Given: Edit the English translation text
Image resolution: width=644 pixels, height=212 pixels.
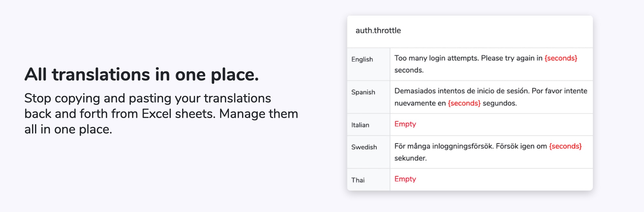Looking at the screenshot, I should (468, 58).
